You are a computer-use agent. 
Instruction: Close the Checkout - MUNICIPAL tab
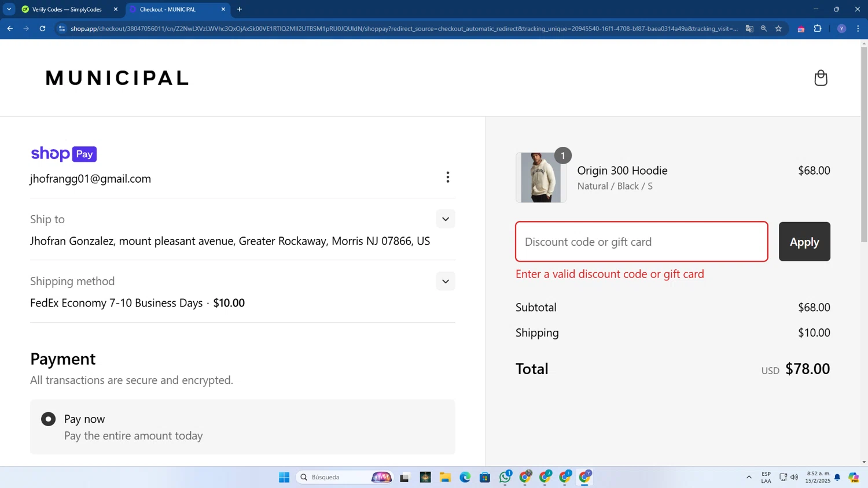223,9
